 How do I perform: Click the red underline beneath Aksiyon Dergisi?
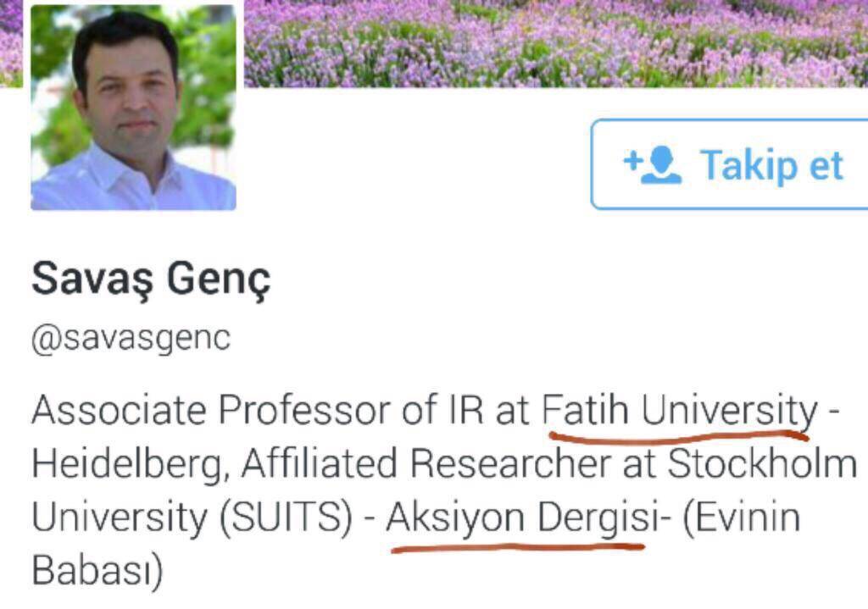click(517, 546)
